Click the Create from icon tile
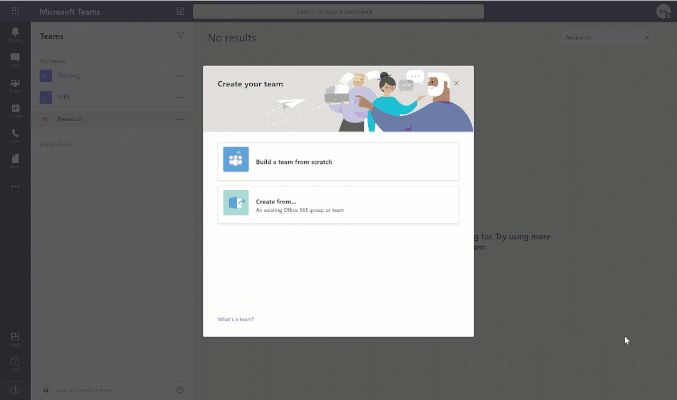Viewport: 677px width, 400px height. (x=236, y=203)
